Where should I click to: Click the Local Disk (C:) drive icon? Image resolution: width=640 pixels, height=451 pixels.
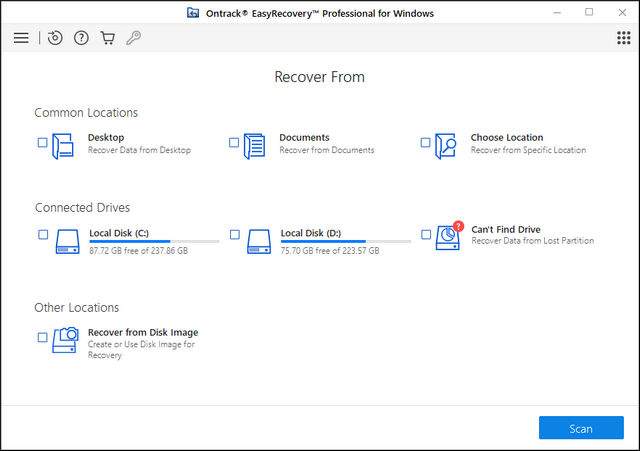pyautogui.click(x=67, y=242)
